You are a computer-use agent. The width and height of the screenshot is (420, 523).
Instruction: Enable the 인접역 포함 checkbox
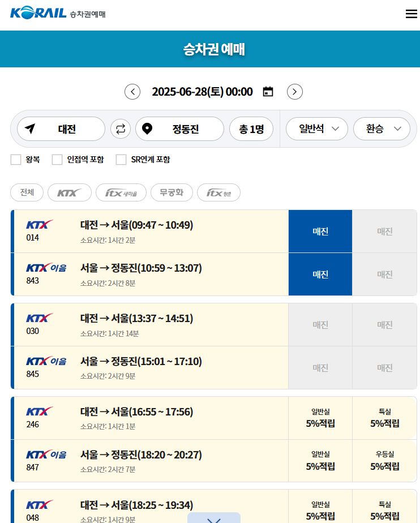coord(57,160)
